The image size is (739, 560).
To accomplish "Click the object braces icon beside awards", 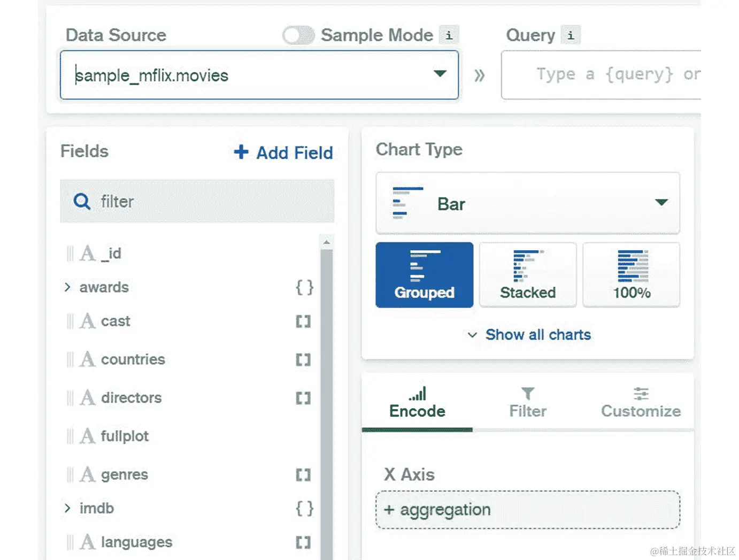I will click(304, 287).
